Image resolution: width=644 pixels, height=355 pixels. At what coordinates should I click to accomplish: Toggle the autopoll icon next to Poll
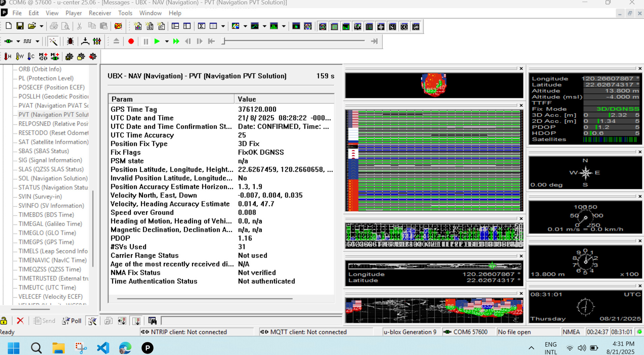92,321
